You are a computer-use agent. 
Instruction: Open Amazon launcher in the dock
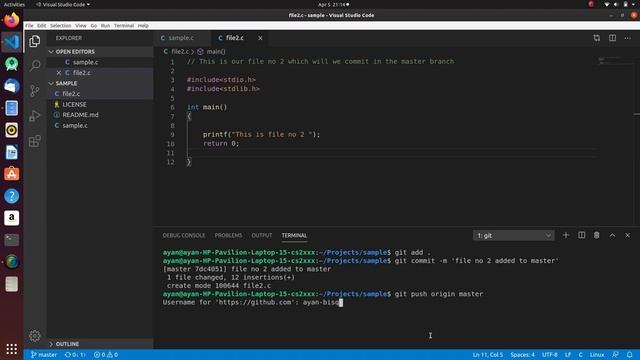11,218
